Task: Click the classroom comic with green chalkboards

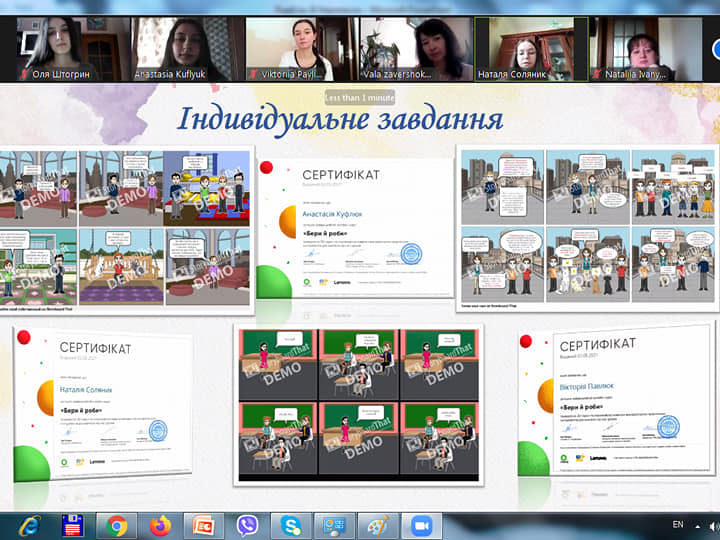Action: click(358, 404)
